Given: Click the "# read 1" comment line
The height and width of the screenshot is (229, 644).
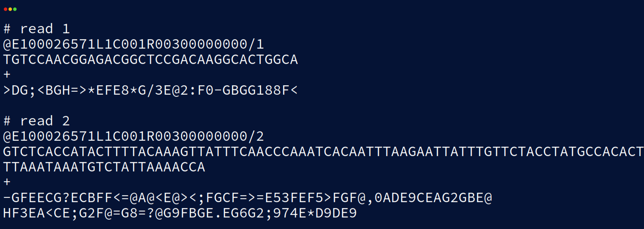Looking at the screenshot, I should click(36, 29).
